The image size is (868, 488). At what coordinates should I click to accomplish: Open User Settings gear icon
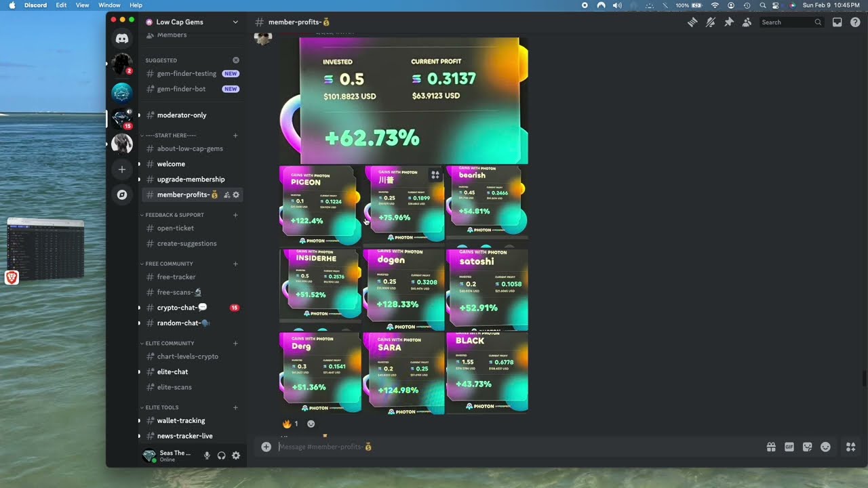[236, 455]
